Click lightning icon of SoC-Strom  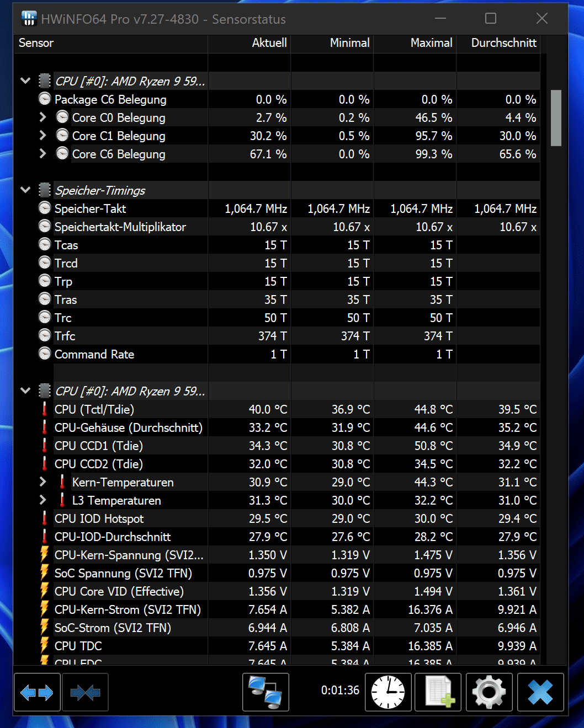tap(45, 628)
